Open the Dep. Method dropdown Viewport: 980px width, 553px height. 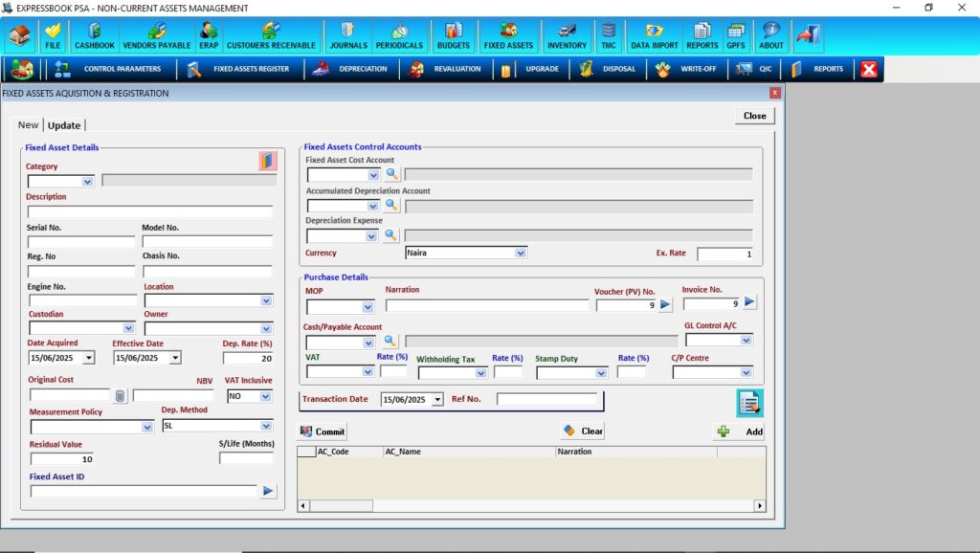(x=266, y=426)
